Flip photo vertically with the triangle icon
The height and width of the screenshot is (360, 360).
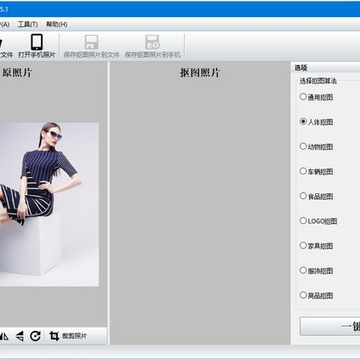click(x=20, y=336)
